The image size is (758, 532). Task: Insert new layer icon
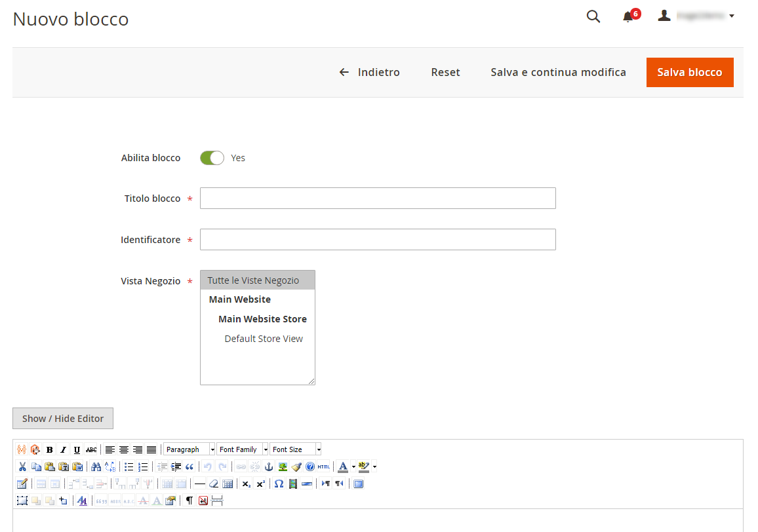22,501
